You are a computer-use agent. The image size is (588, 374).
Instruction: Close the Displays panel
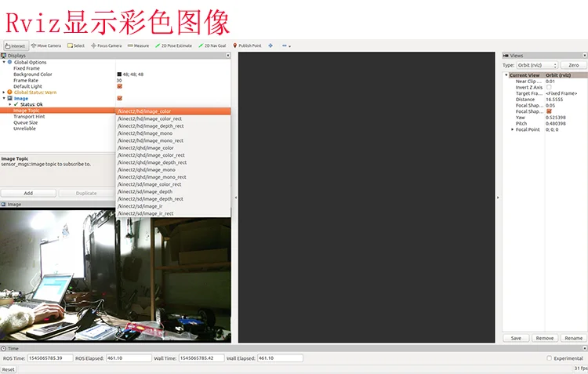coord(227,56)
